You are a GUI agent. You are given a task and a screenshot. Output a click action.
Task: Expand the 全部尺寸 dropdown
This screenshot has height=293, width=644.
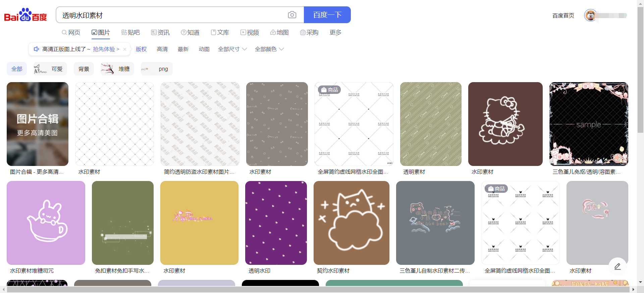point(232,49)
